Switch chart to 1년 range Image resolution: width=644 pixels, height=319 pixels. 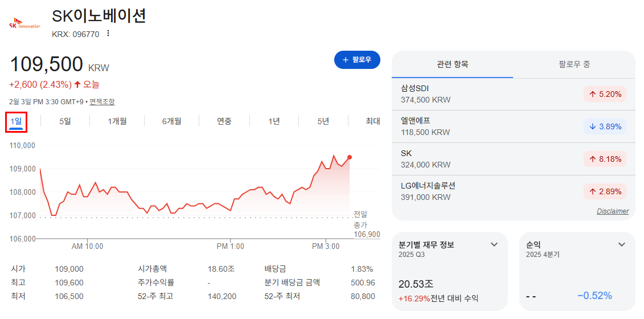[x=274, y=121]
